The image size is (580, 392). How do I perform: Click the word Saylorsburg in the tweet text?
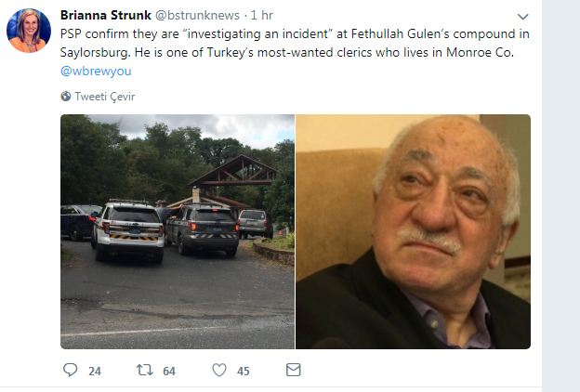tap(96, 52)
